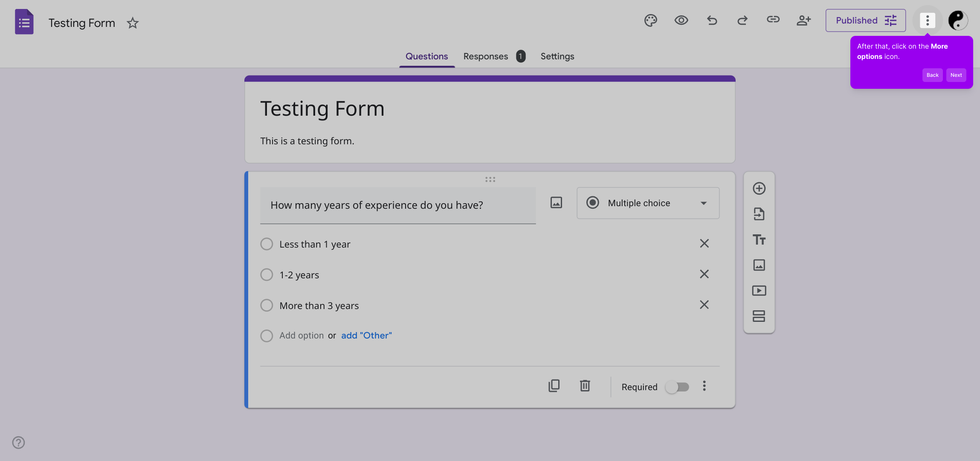Redo the last change
Viewport: 980px width, 461px height.
[x=742, y=20]
